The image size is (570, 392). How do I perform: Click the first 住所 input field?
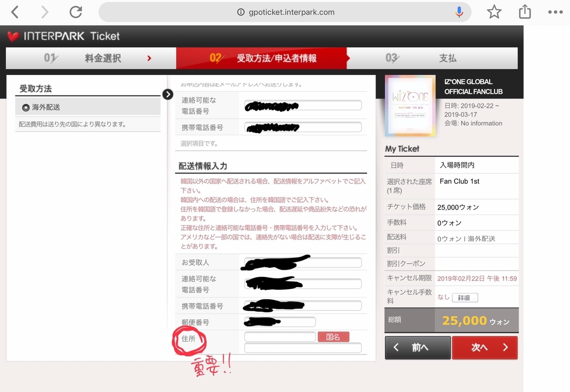click(280, 337)
